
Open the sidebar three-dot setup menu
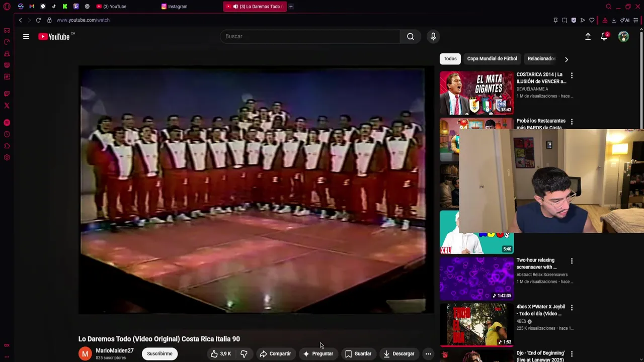click(7, 356)
